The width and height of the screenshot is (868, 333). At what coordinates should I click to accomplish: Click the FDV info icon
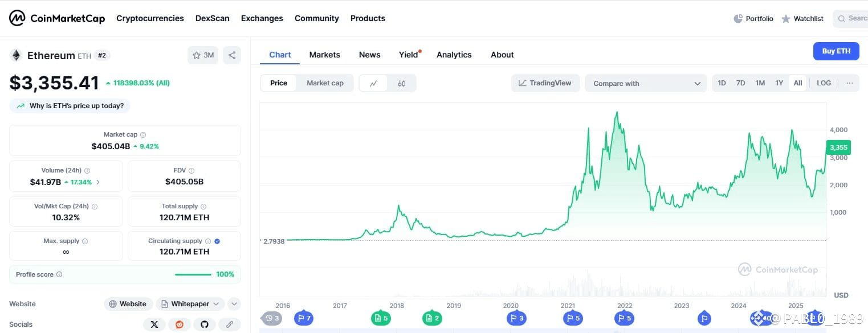[x=191, y=170]
